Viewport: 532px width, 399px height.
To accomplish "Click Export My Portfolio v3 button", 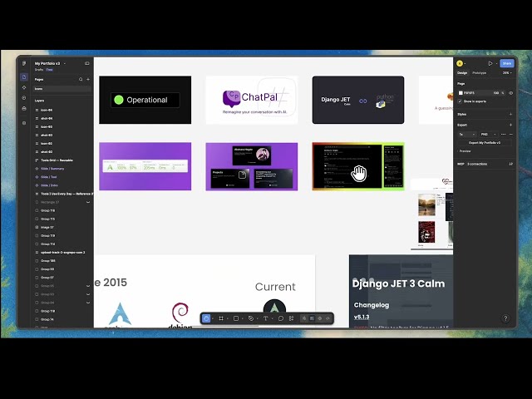I will click(485, 143).
